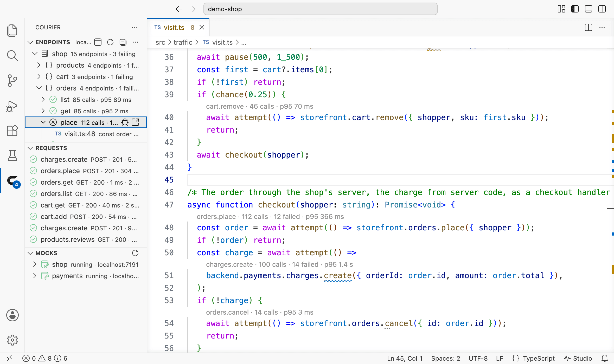The image size is (614, 364).
Task: Toggle the primary side bar visibility
Action: (575, 9)
